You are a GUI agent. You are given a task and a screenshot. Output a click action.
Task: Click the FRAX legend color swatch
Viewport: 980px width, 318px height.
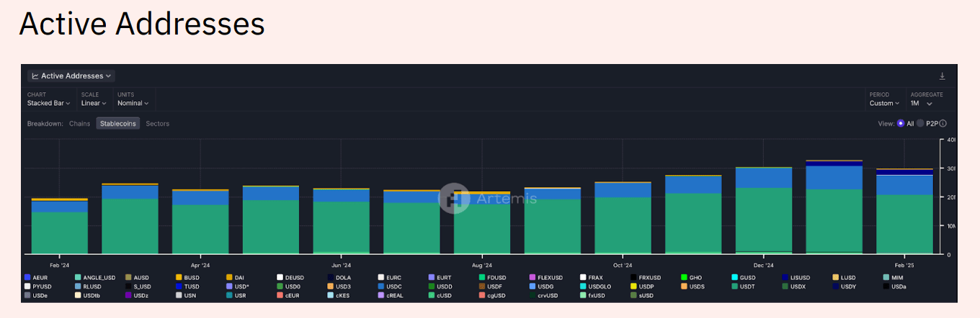click(x=583, y=277)
